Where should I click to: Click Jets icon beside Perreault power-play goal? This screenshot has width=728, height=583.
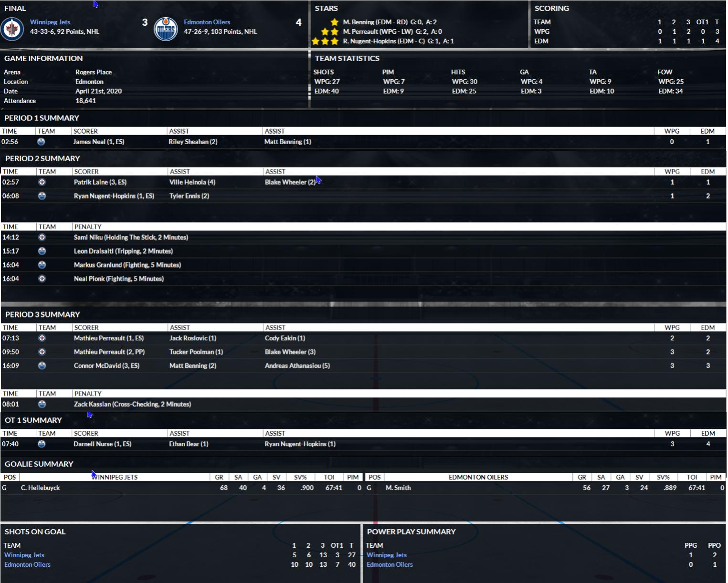(42, 352)
